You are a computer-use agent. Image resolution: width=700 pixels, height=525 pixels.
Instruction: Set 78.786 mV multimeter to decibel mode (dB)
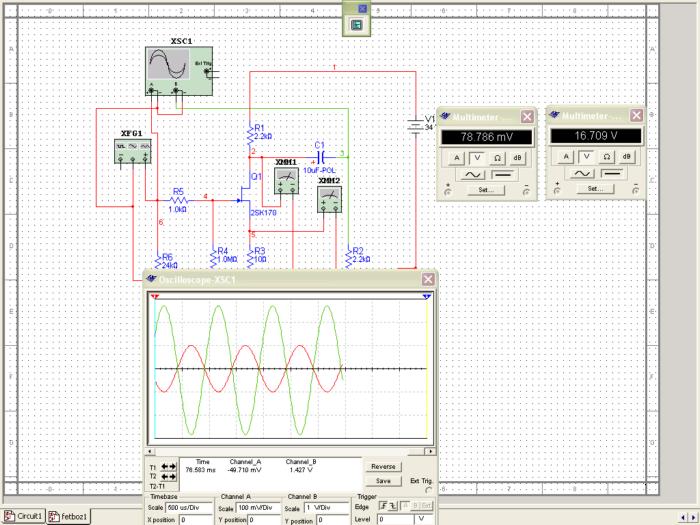[x=517, y=158]
